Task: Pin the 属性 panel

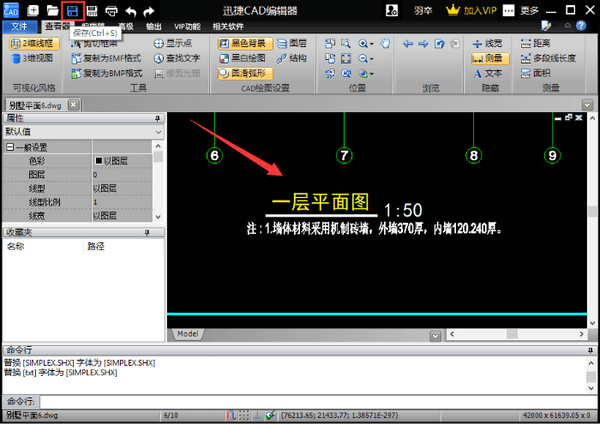Action: click(x=157, y=119)
